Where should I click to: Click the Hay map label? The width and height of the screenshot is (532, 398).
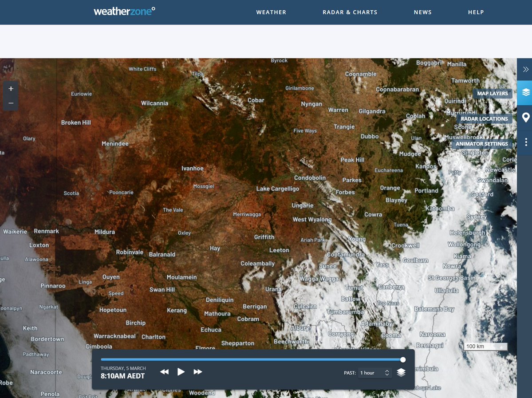[215, 248]
